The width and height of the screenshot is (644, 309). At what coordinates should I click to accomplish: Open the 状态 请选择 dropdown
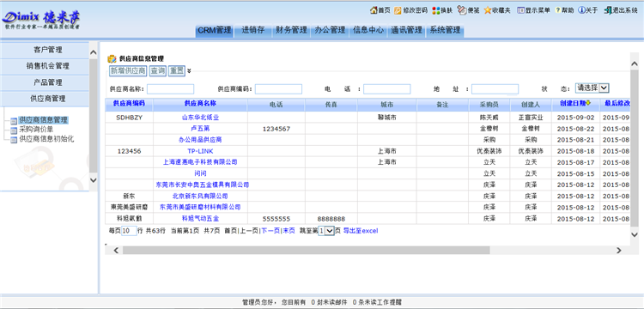coord(592,88)
